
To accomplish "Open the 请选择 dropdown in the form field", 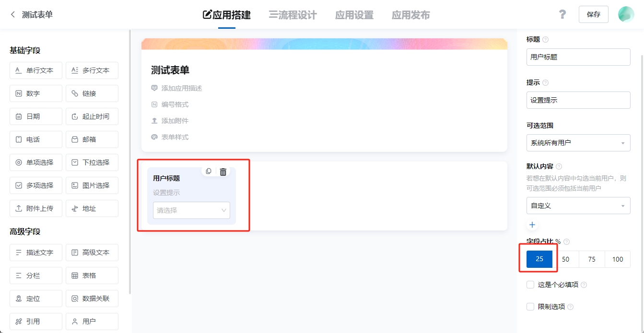I will tap(191, 210).
